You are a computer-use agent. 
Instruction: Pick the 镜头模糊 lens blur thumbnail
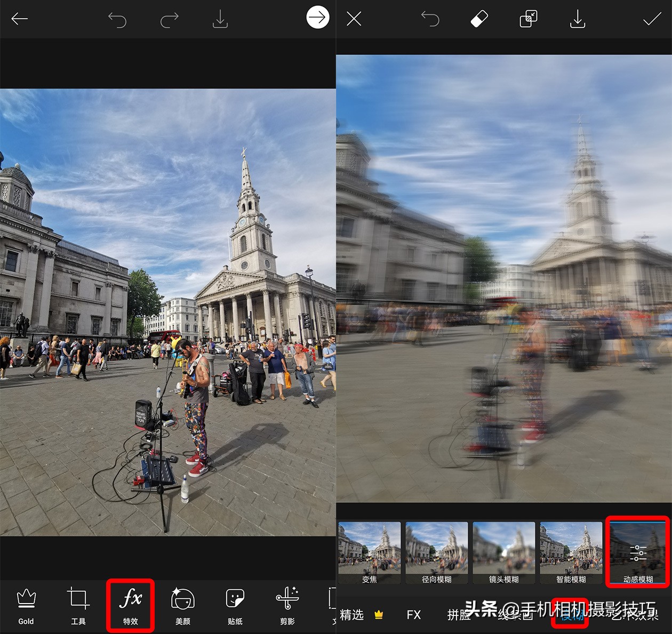tap(503, 552)
